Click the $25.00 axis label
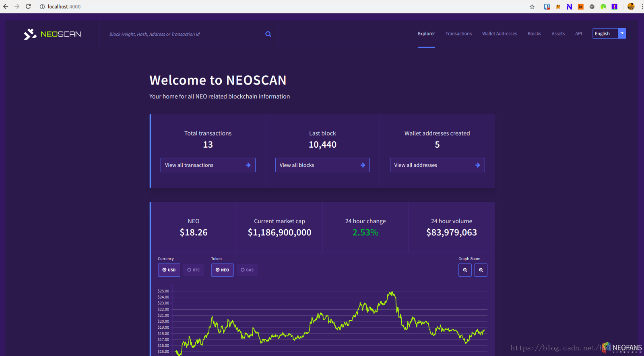The height and width of the screenshot is (356, 644). click(x=163, y=291)
